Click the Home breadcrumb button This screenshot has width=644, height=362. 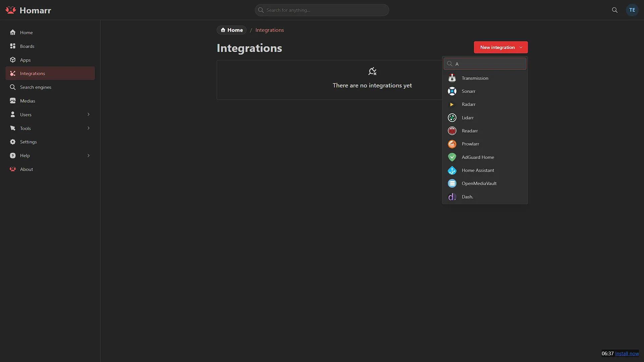pyautogui.click(x=231, y=30)
